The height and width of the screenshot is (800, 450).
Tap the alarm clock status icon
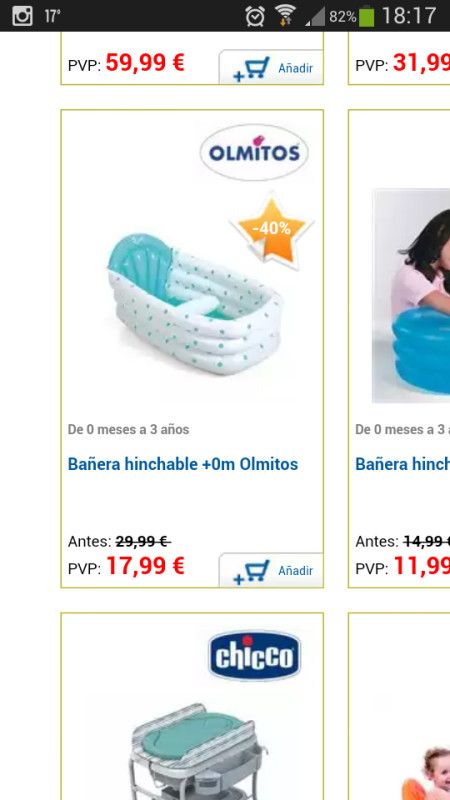tap(255, 16)
